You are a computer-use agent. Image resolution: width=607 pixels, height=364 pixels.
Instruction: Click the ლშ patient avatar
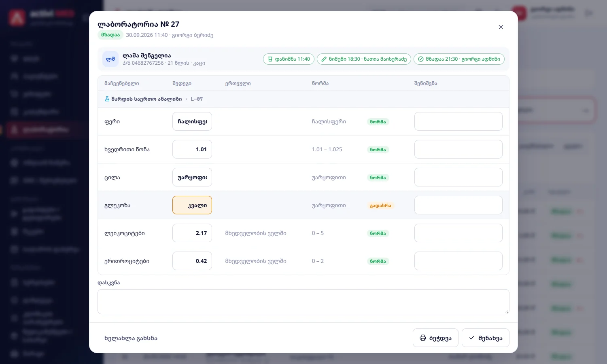click(110, 59)
